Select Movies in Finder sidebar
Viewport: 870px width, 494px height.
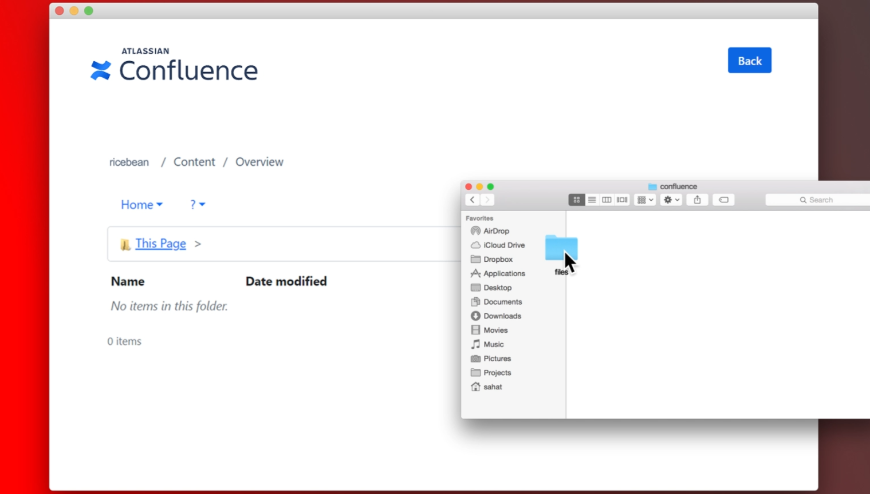coord(489,330)
